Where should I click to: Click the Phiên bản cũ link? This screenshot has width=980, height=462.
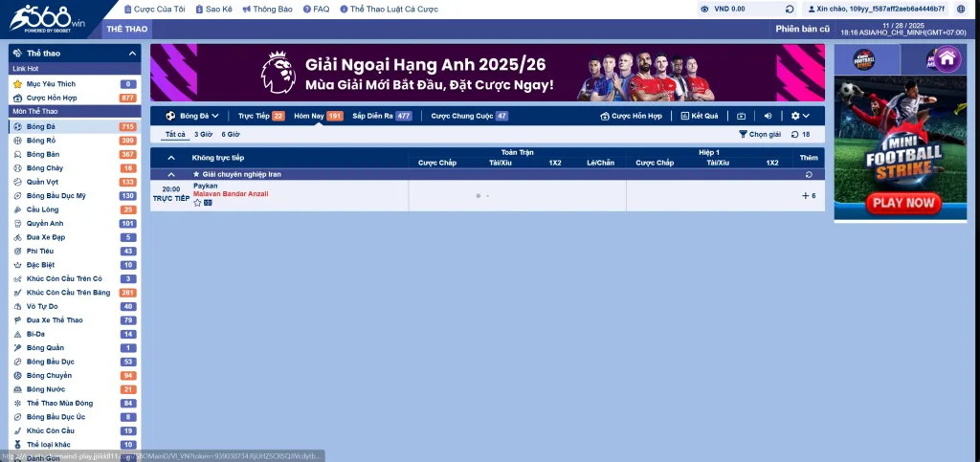(802, 29)
